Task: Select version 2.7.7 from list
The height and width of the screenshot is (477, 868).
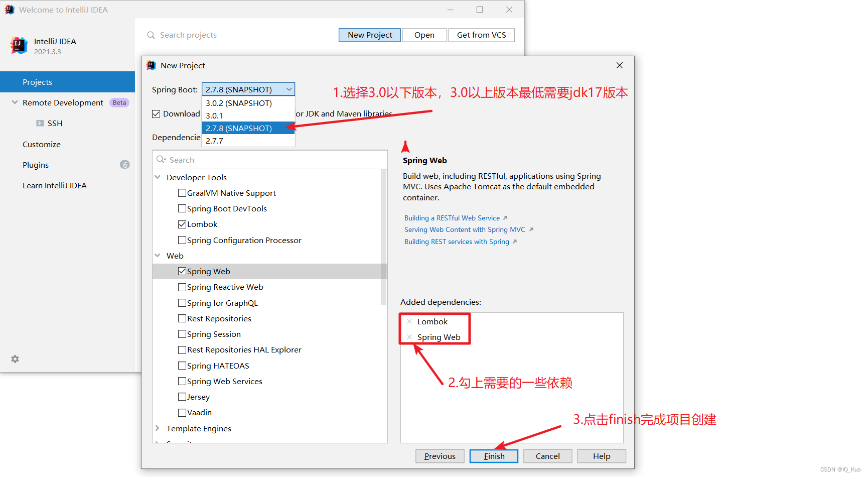Action: click(x=248, y=141)
